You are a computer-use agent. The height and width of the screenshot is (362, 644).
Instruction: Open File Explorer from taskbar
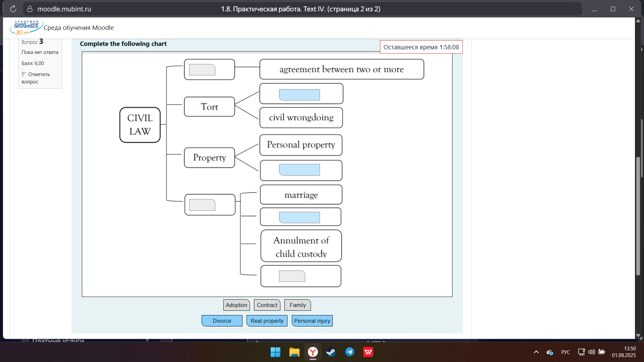point(294,352)
